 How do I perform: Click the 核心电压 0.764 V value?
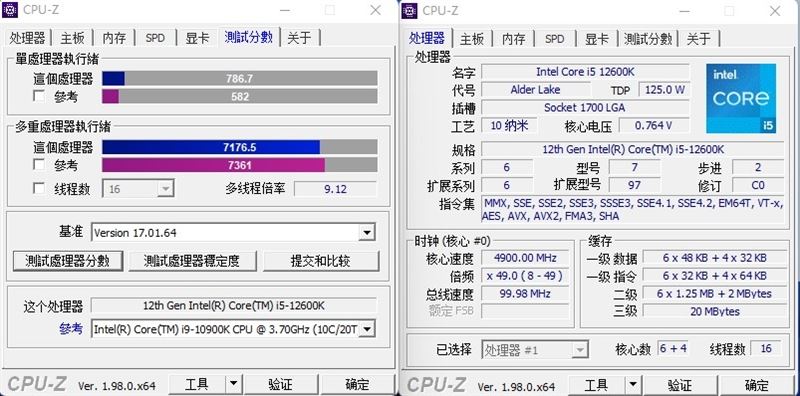(654, 126)
